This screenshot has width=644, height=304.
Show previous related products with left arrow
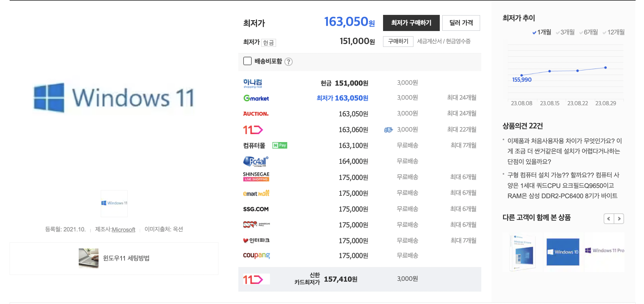tap(609, 219)
